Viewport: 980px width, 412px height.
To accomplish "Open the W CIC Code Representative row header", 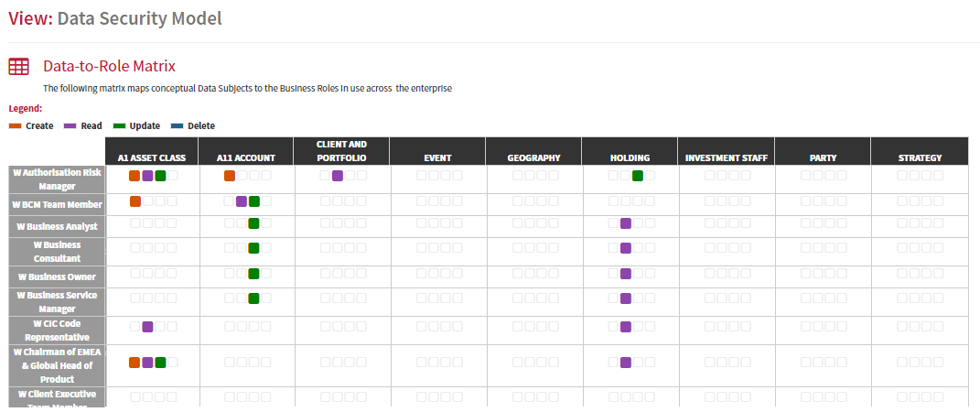I will coord(57,331).
